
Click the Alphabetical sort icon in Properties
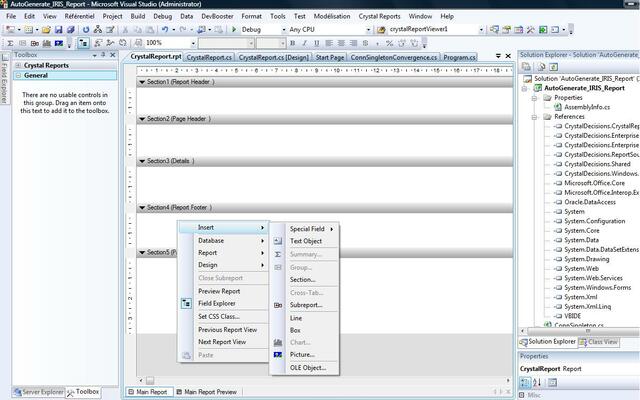[x=537, y=382]
